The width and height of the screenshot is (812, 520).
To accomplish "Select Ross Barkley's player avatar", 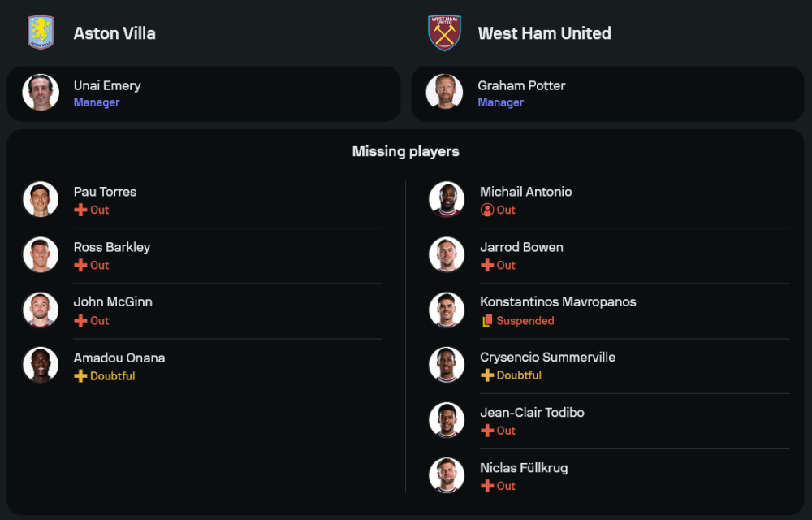I will (x=41, y=255).
